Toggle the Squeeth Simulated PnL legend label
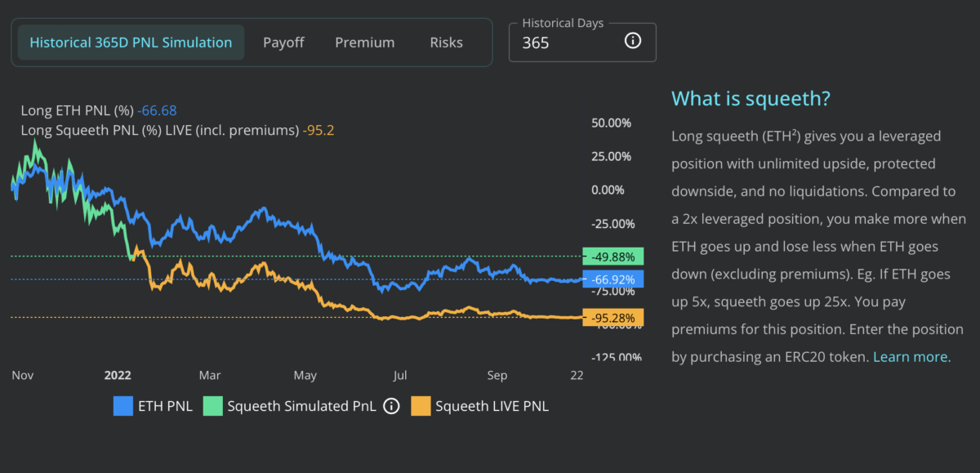Viewport: 980px width, 473px height. (x=301, y=405)
